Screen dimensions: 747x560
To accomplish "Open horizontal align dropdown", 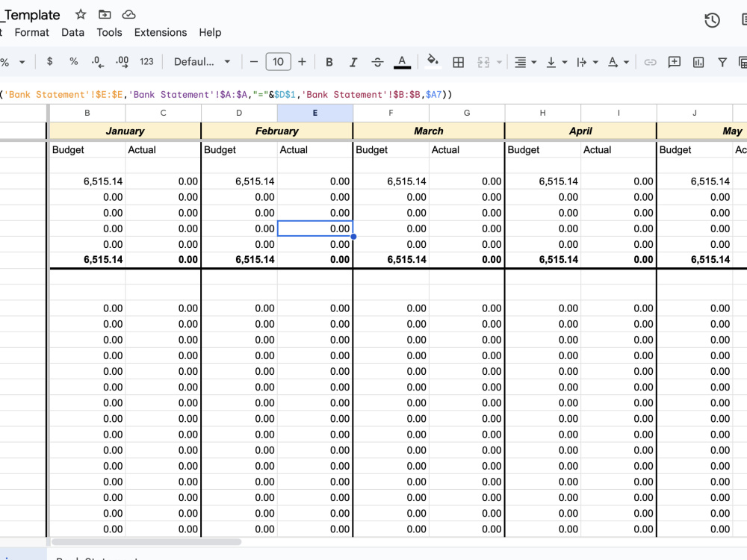I will (x=525, y=62).
